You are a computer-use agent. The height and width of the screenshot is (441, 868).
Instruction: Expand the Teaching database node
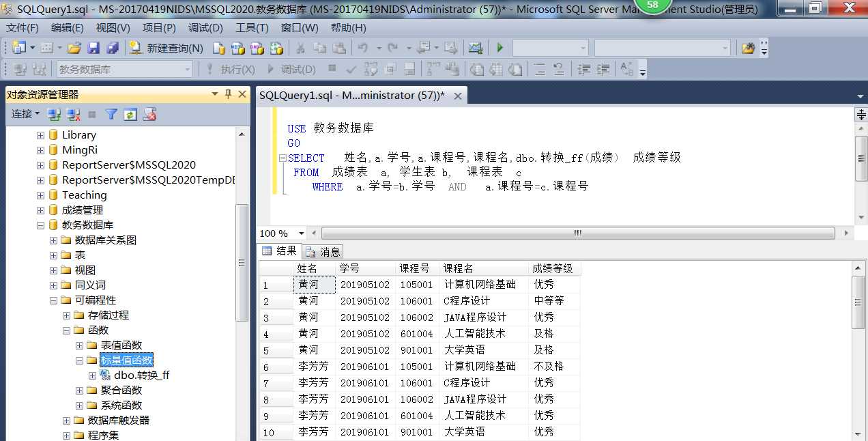pos(41,195)
